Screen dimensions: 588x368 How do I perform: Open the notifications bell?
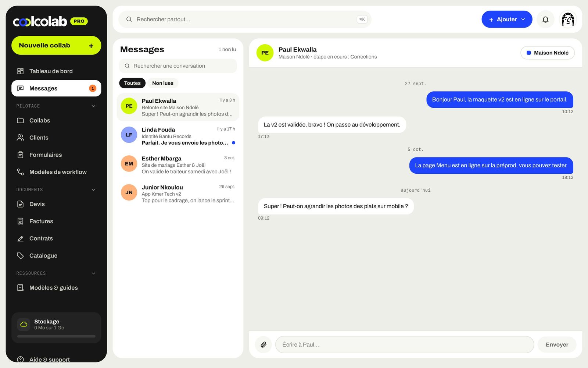click(545, 20)
